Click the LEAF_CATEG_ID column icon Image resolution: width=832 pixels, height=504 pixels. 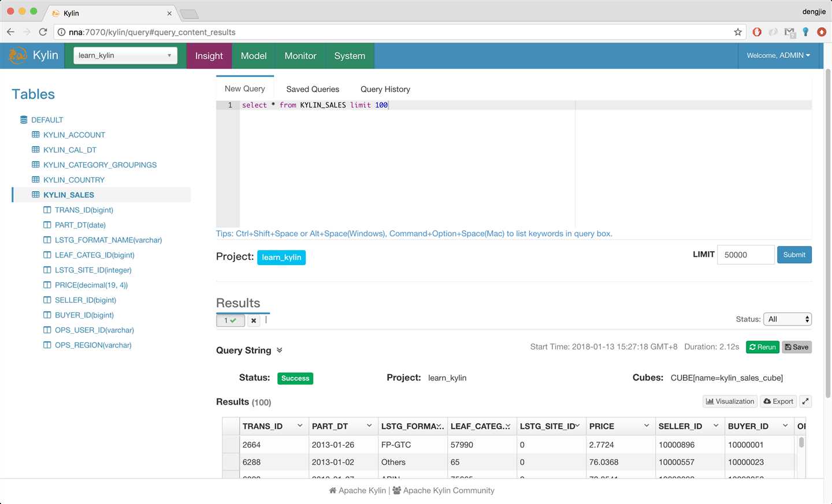point(47,255)
